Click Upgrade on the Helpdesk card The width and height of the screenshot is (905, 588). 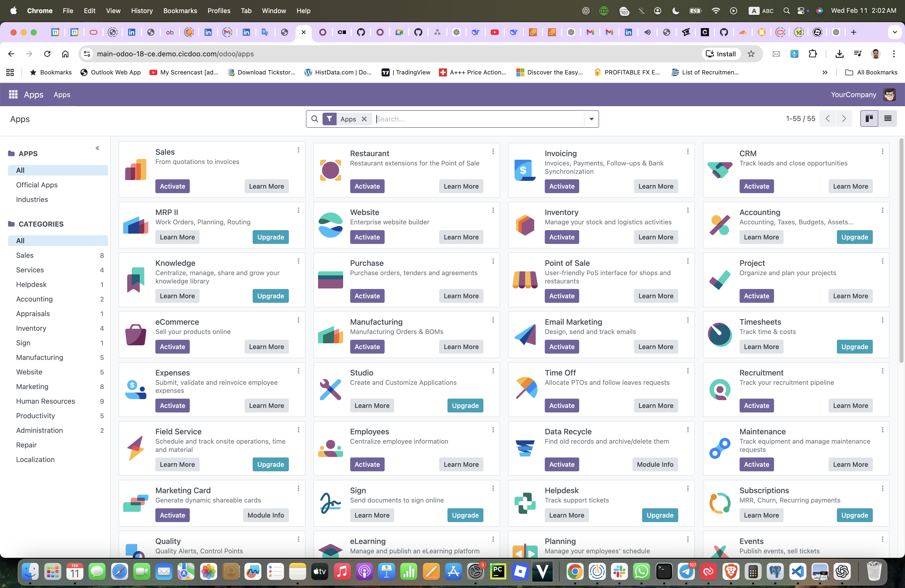pos(660,515)
